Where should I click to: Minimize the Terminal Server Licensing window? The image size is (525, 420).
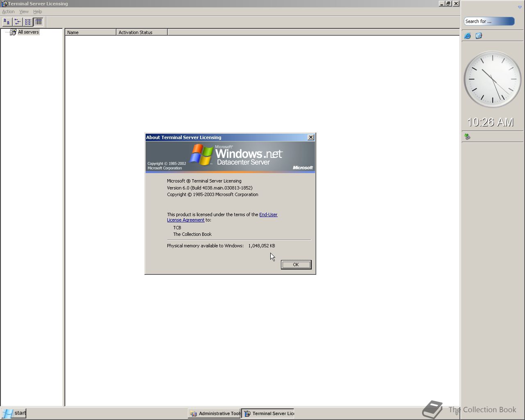[442, 4]
